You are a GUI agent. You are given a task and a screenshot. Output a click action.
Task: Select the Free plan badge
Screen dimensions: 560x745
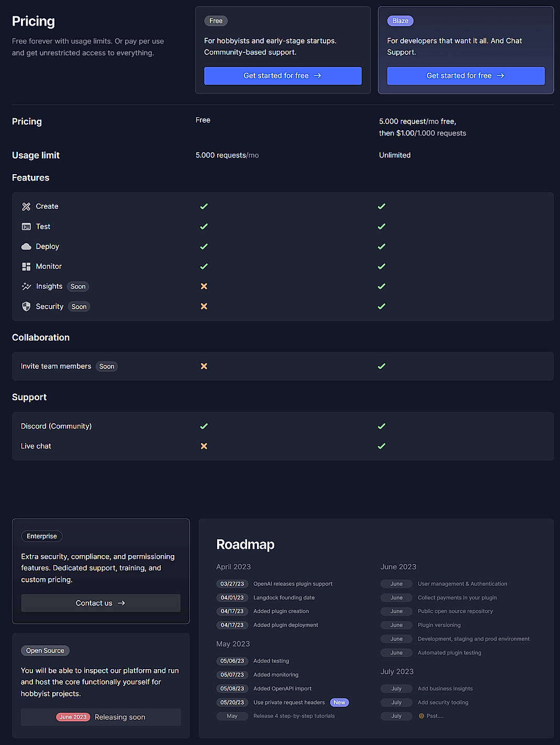coord(216,21)
